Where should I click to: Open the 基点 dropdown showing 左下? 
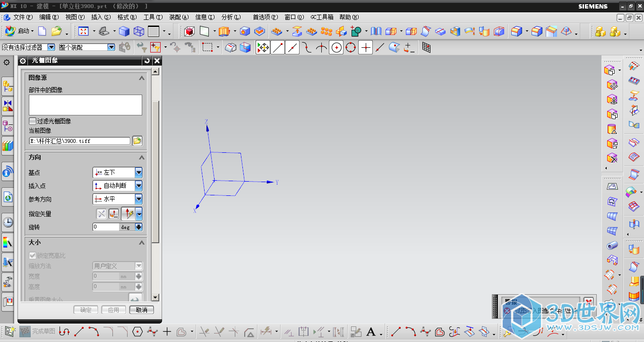pyautogui.click(x=118, y=173)
